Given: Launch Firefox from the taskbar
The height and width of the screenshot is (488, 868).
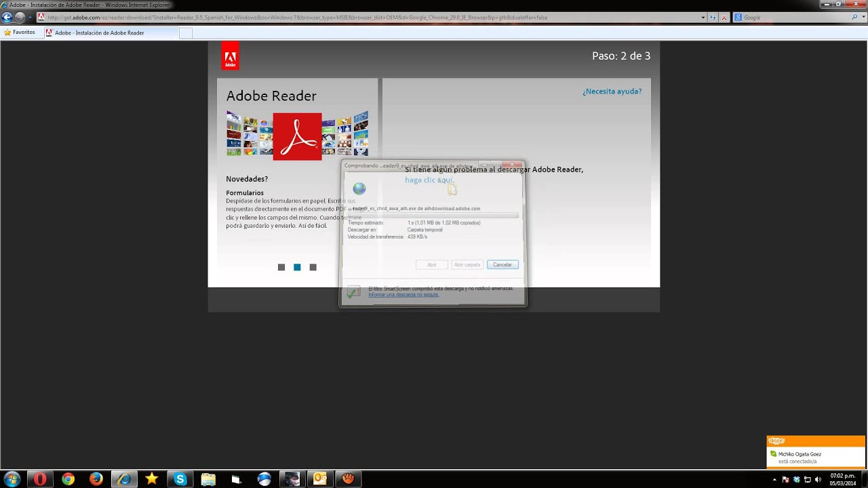Looking at the screenshot, I should coord(96,479).
